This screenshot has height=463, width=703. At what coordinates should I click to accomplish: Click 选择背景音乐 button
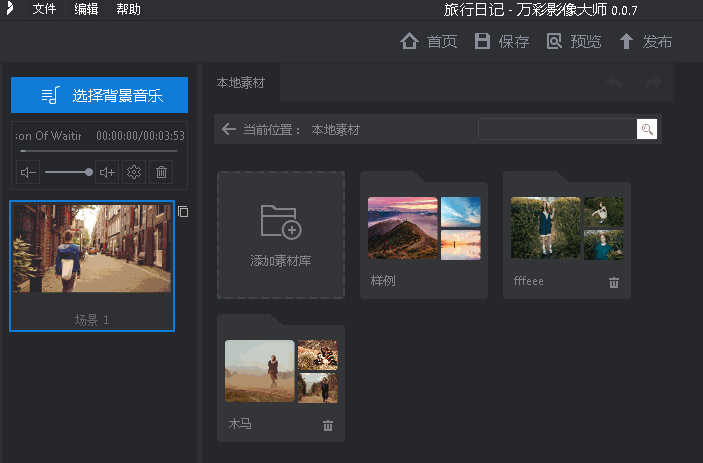(99, 95)
